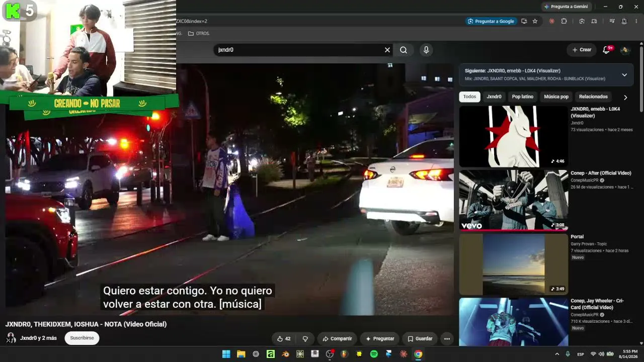Open title Conep - After (Official Video)
Screen dimensions: 644x362
tap(601, 173)
